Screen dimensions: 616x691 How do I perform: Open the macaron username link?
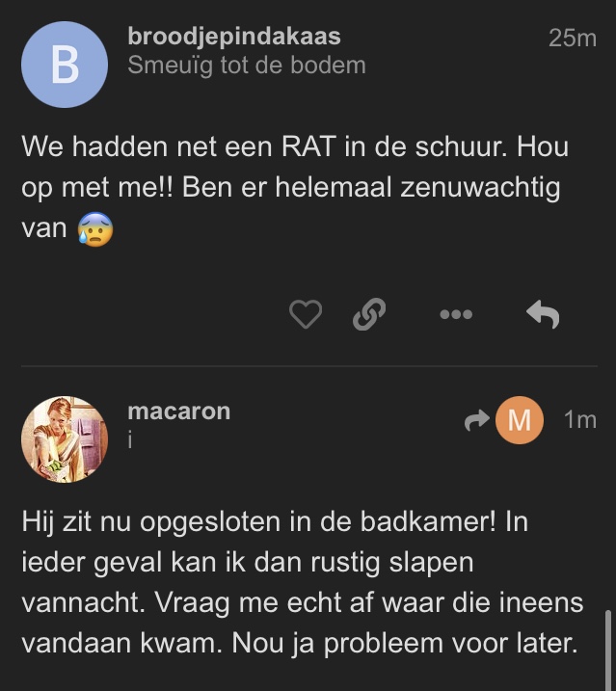click(179, 412)
